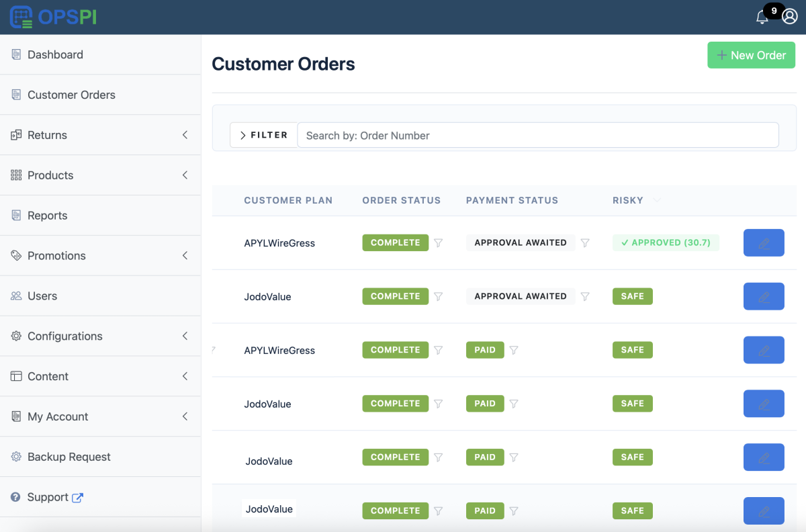806x532 pixels.
Task: Click the New Order button
Action: pos(751,55)
